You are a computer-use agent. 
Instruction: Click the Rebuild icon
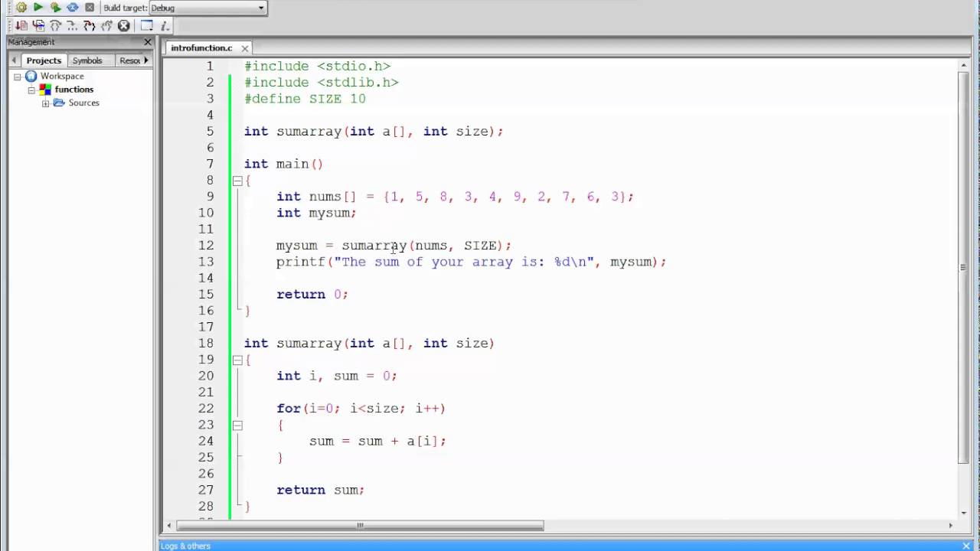[72, 8]
